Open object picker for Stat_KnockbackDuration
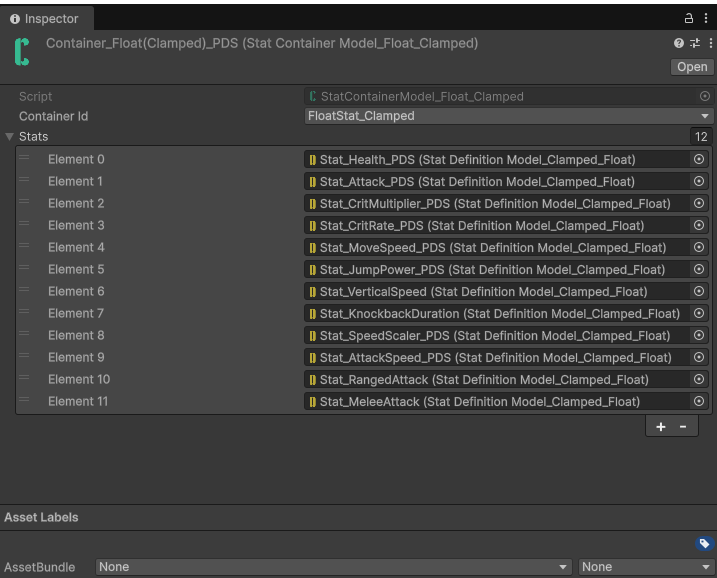The height and width of the screenshot is (578, 717). pos(699,313)
